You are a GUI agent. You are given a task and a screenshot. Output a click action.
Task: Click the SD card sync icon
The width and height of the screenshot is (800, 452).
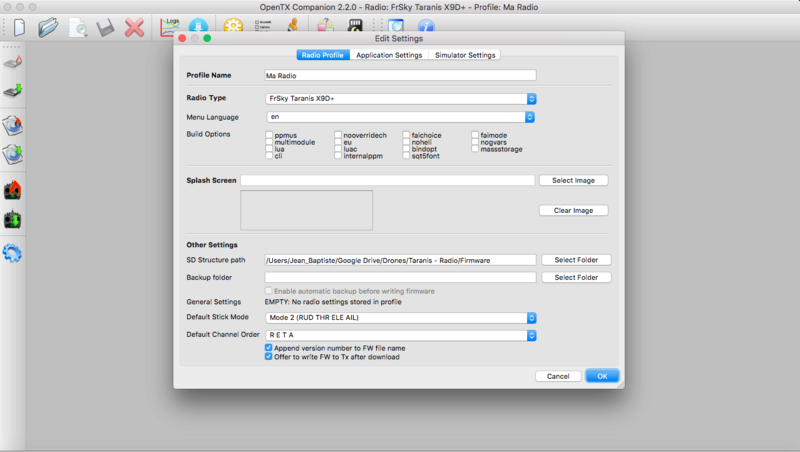point(355,26)
